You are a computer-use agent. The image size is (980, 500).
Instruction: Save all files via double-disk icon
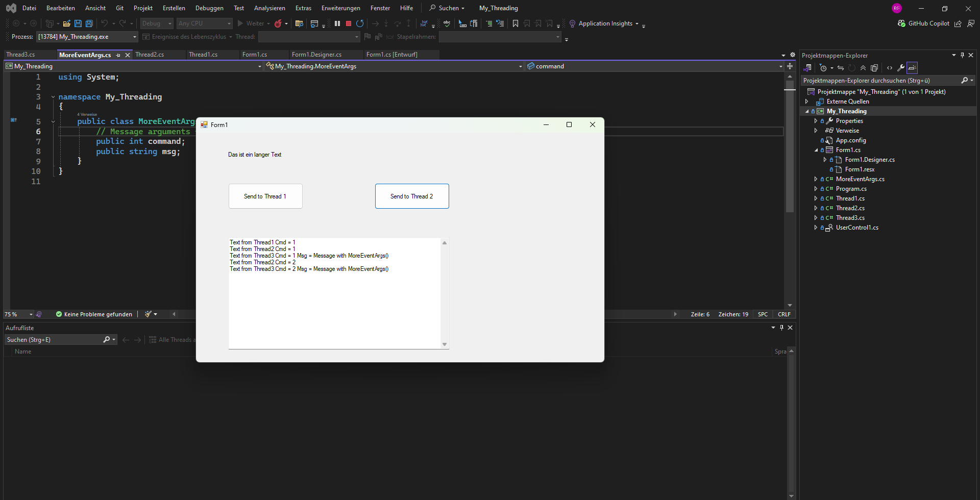(89, 23)
